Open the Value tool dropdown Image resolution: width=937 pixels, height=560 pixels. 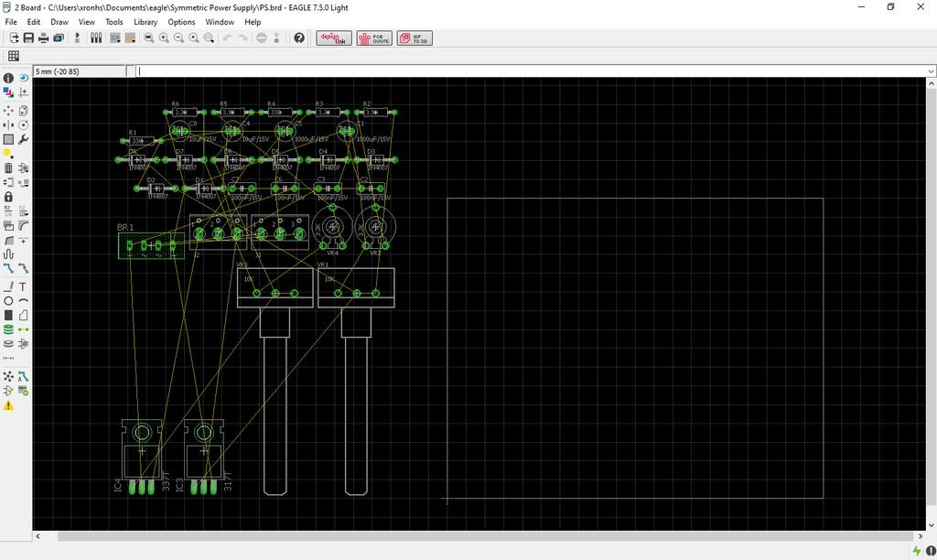pos(23,211)
